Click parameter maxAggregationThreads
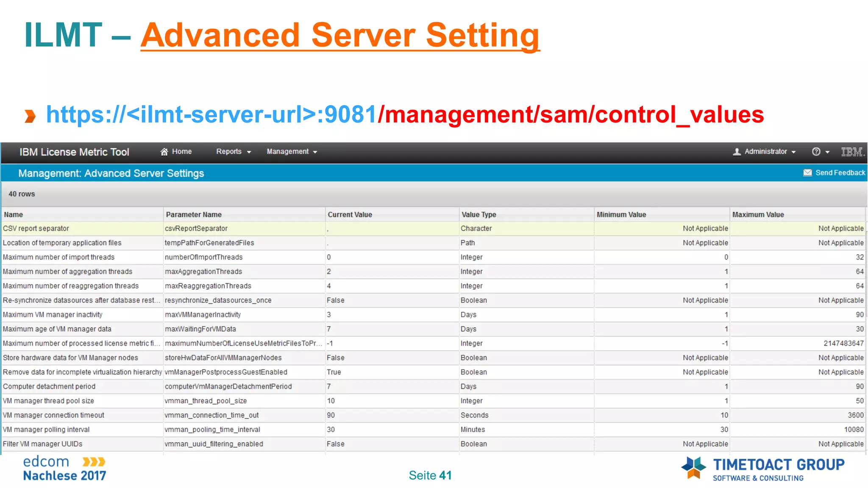 pos(203,272)
